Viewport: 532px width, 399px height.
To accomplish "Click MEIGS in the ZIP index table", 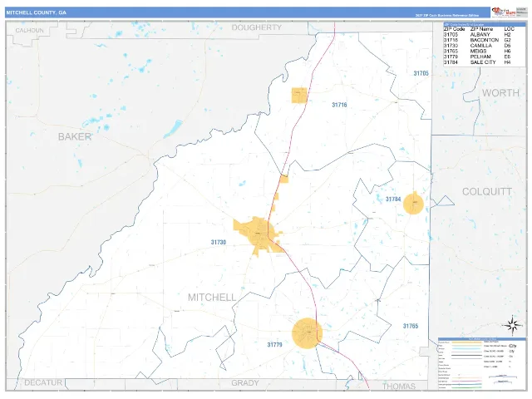I will 479,52.
